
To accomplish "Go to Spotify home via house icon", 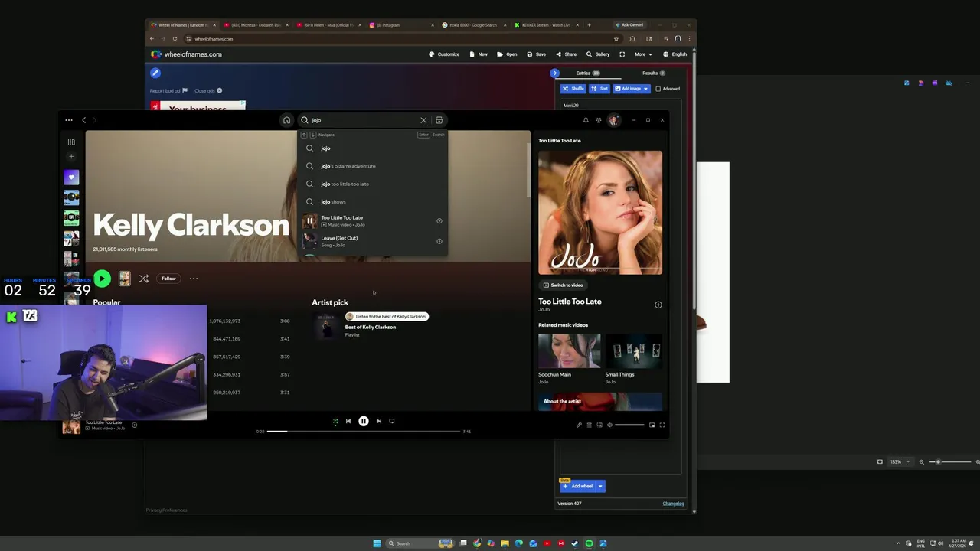I will pos(286,120).
